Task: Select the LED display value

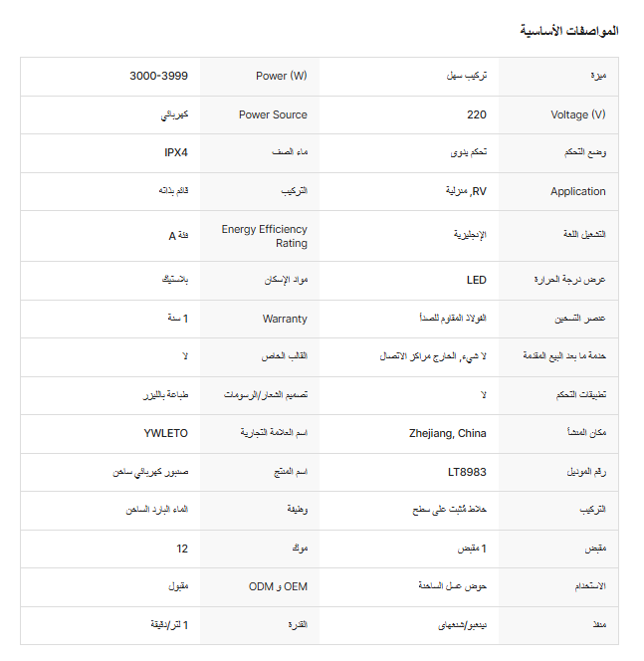Action: [x=477, y=281]
